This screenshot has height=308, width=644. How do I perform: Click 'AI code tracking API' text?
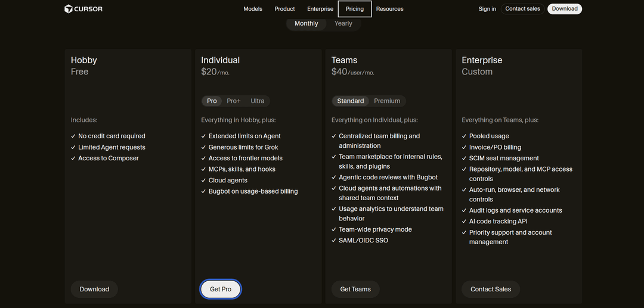pos(498,222)
